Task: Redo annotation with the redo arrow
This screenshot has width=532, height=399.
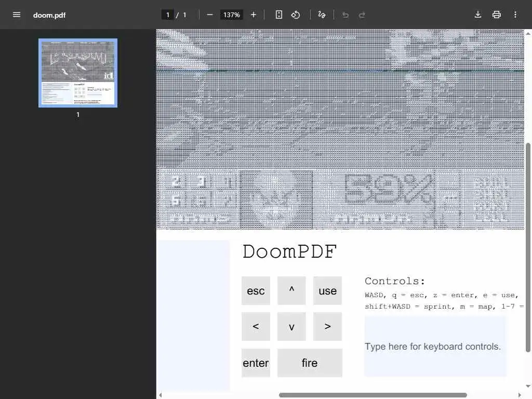Action: [362, 15]
